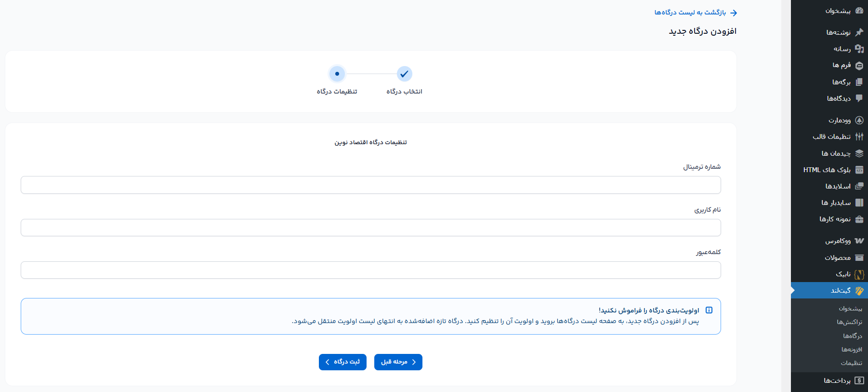Click the info icon in priority notice
The height and width of the screenshot is (392, 868).
(x=709, y=310)
